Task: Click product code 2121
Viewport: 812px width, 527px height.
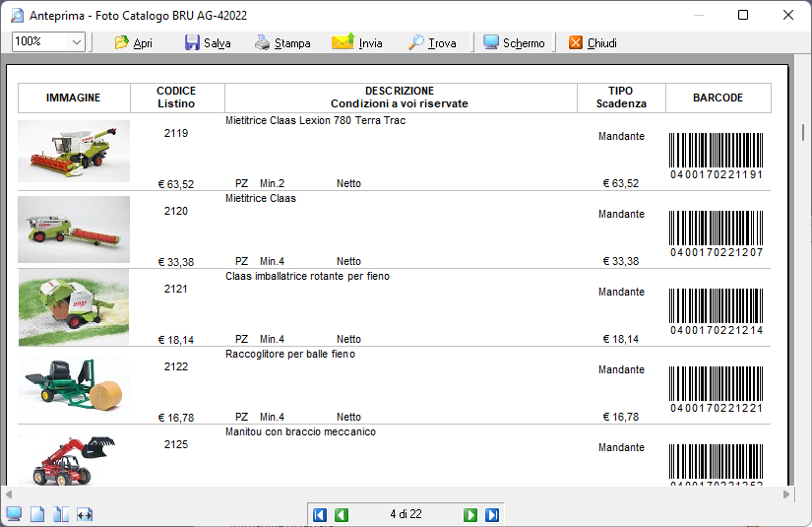Action: (176, 289)
